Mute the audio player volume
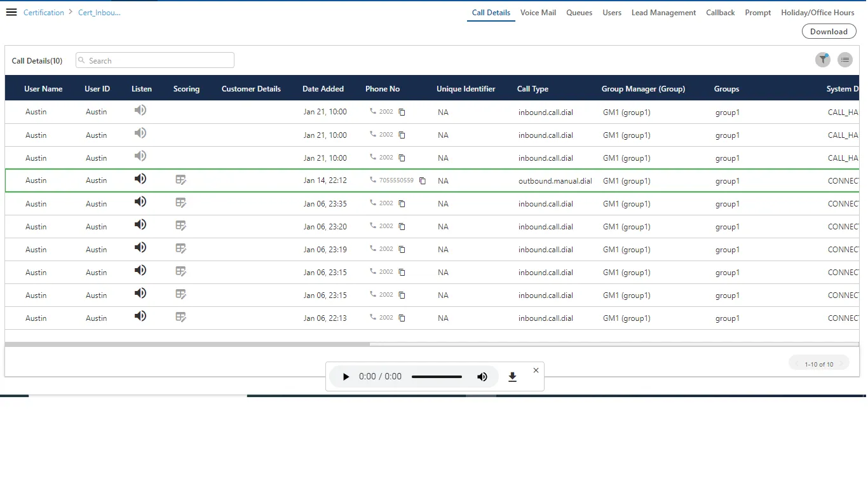The width and height of the screenshot is (868, 488). [x=482, y=377]
